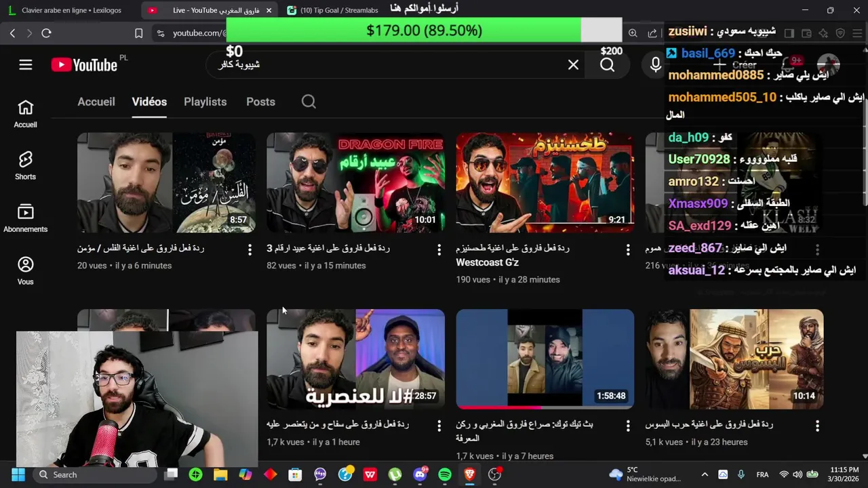Show hidden system tray icons chevron
868x488 pixels.
point(705,474)
